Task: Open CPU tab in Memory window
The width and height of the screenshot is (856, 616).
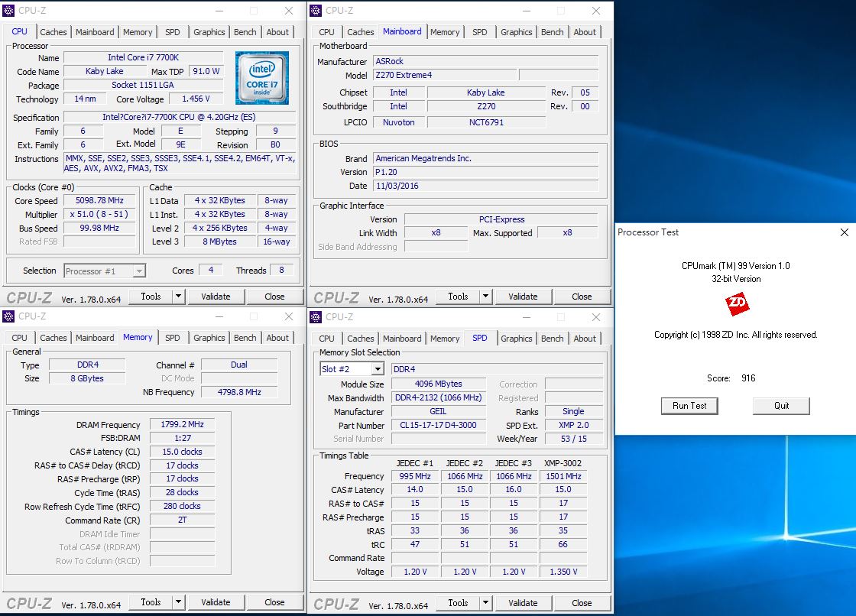Action: tap(20, 338)
